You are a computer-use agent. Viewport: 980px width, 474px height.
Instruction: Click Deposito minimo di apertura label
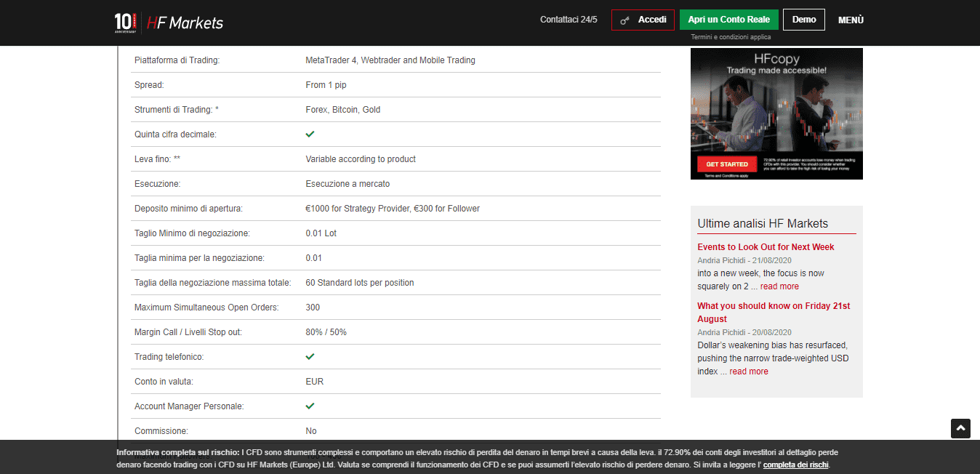[188, 209]
